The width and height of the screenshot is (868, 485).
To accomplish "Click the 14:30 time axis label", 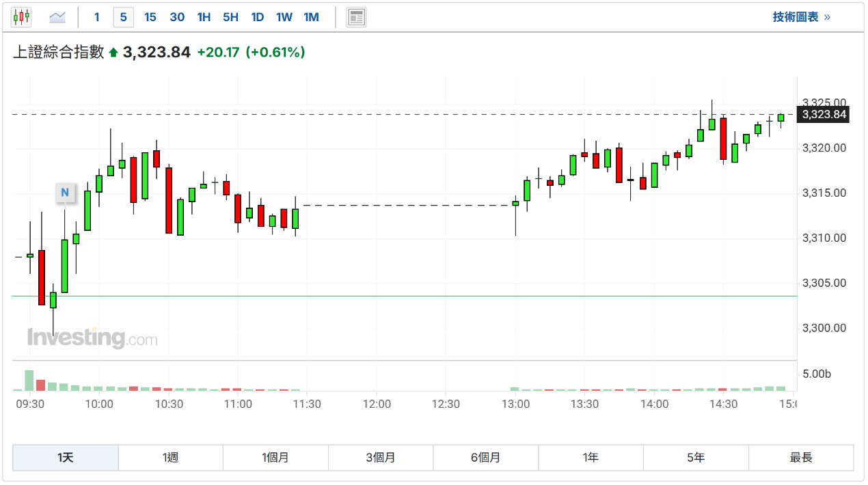I will point(724,404).
